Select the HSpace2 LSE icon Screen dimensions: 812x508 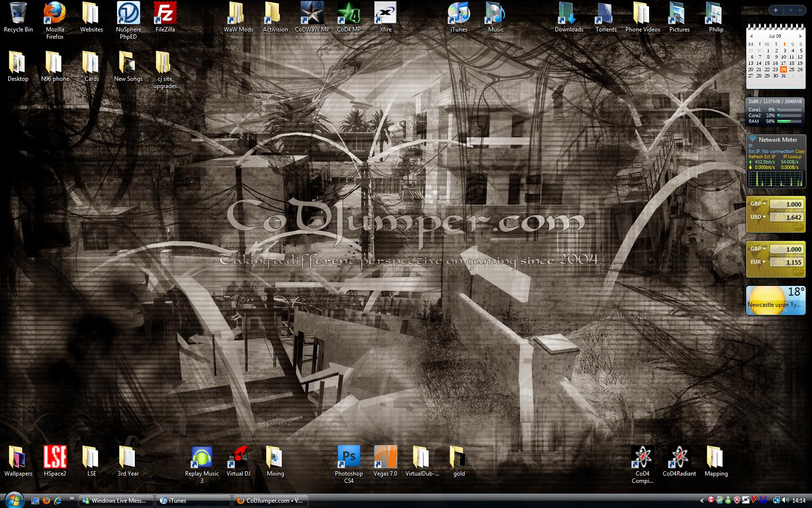[55, 461]
